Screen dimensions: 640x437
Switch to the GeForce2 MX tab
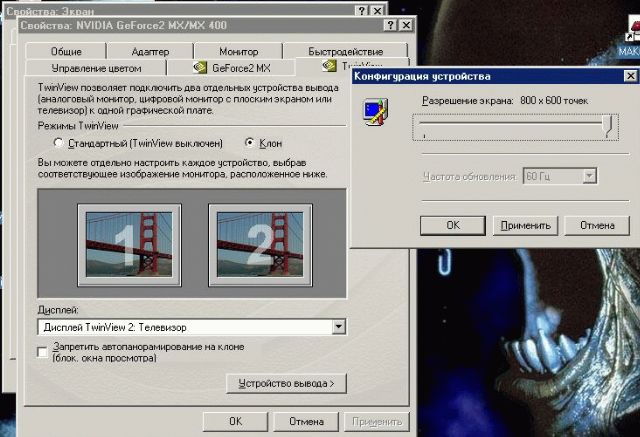point(231,68)
